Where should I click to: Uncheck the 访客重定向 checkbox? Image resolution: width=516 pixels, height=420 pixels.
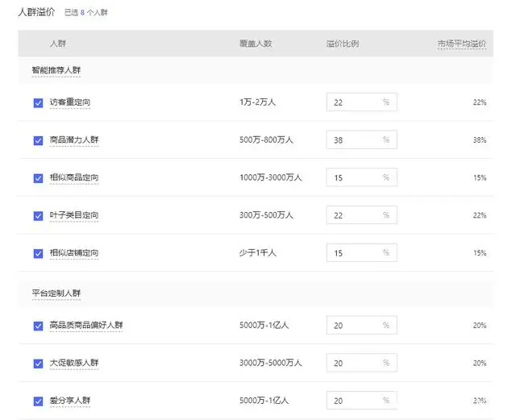[38, 102]
